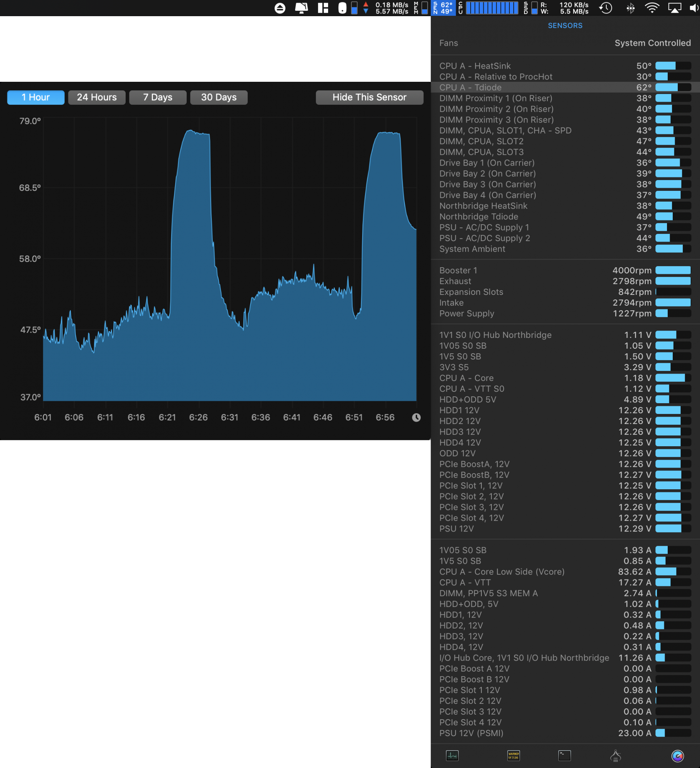Screen dimensions: 700x768
Task: Select PSU 12V voltage row
Action: (x=565, y=528)
